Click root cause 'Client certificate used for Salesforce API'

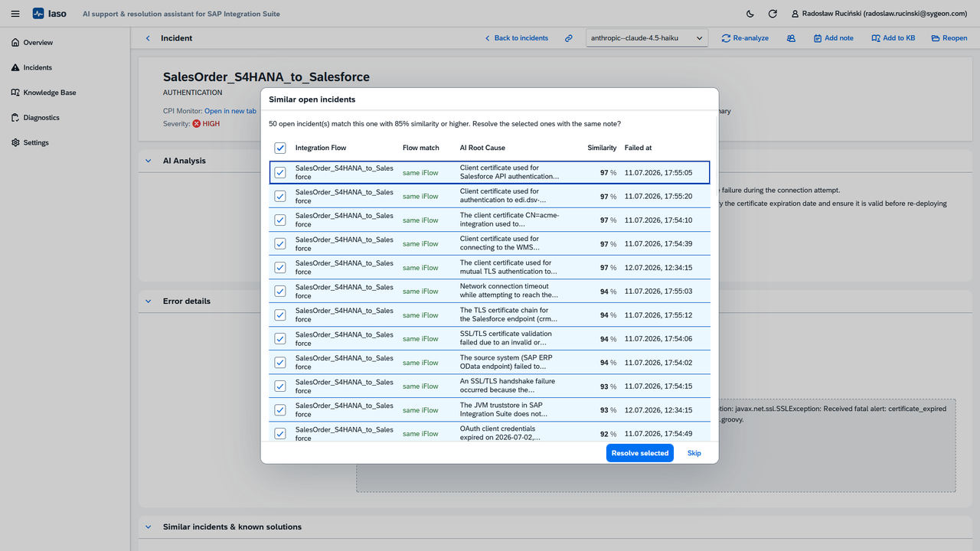coord(510,172)
